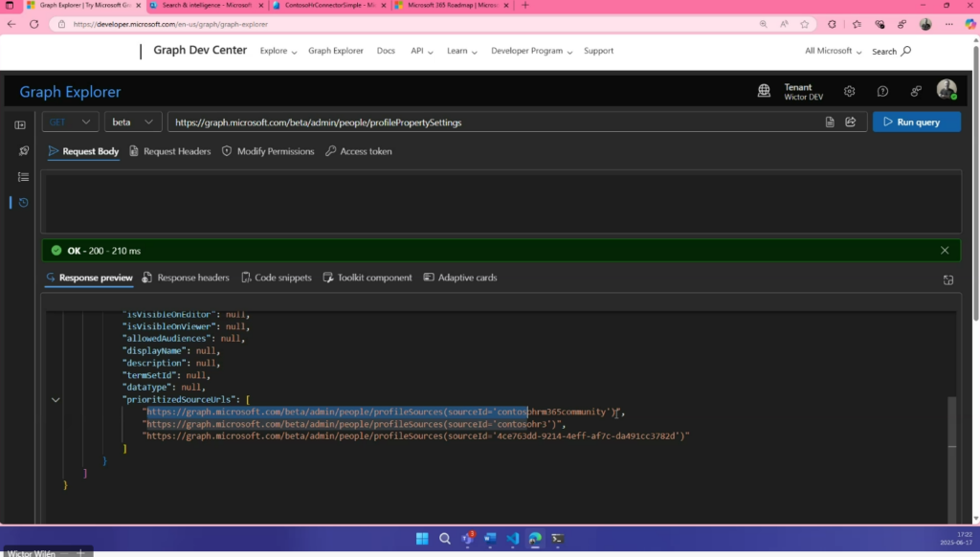Expand the Developer Program menu
980x557 pixels.
point(531,51)
